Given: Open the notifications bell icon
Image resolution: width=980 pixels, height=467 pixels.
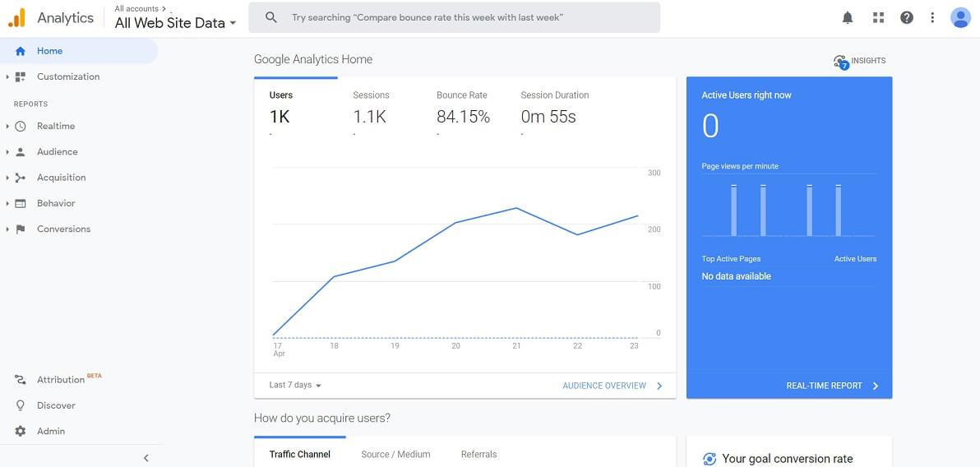Looking at the screenshot, I should pos(848,17).
